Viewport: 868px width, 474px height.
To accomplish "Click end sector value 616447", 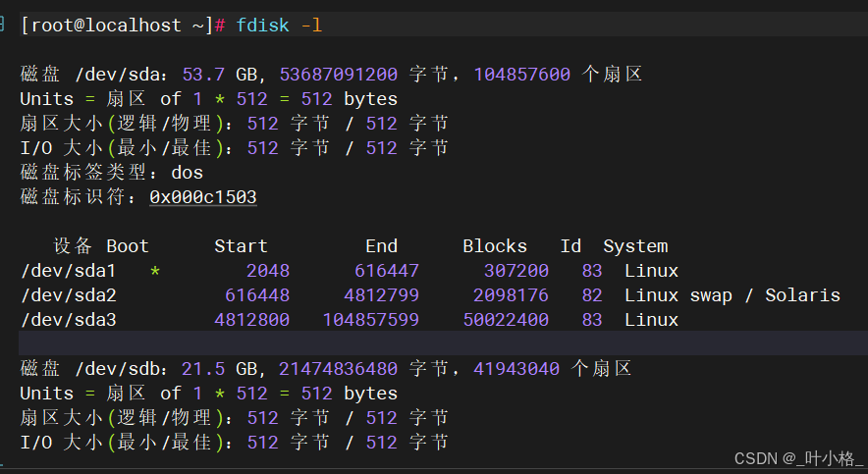I will [387, 271].
